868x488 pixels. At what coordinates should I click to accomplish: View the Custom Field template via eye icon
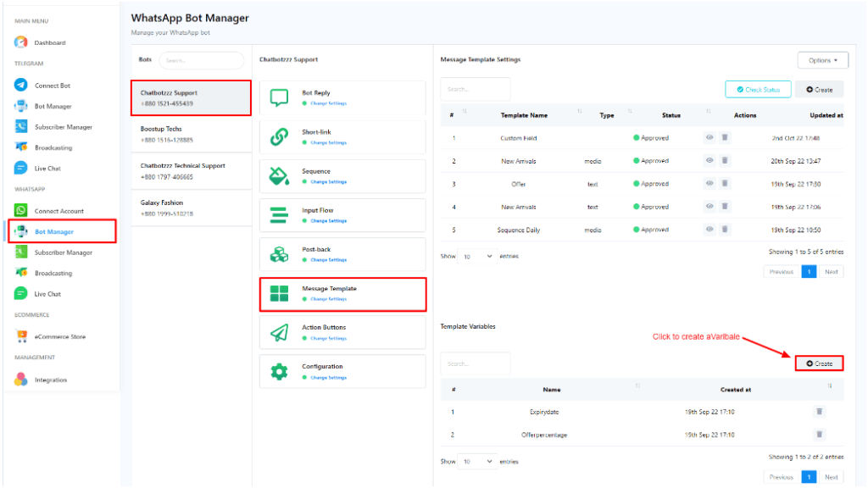click(709, 138)
